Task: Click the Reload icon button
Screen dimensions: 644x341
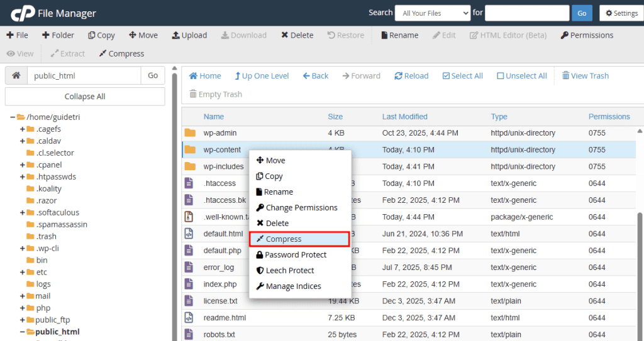Action: (399, 76)
